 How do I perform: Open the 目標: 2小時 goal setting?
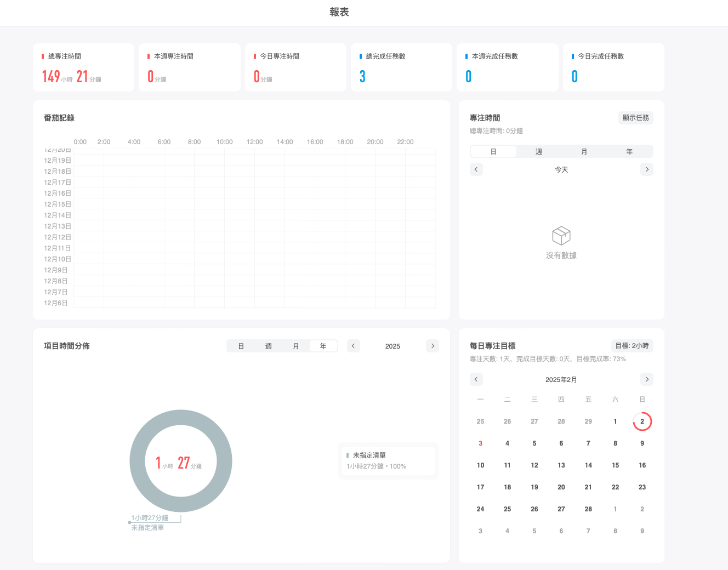tap(632, 345)
